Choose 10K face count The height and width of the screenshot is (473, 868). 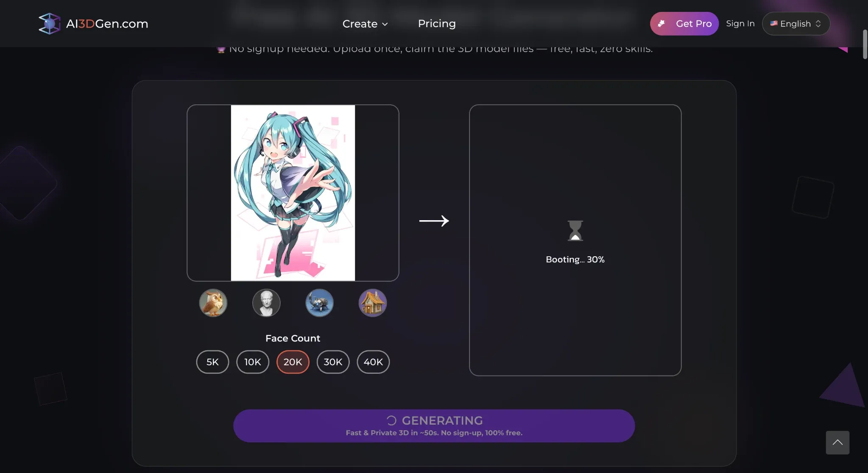click(253, 362)
